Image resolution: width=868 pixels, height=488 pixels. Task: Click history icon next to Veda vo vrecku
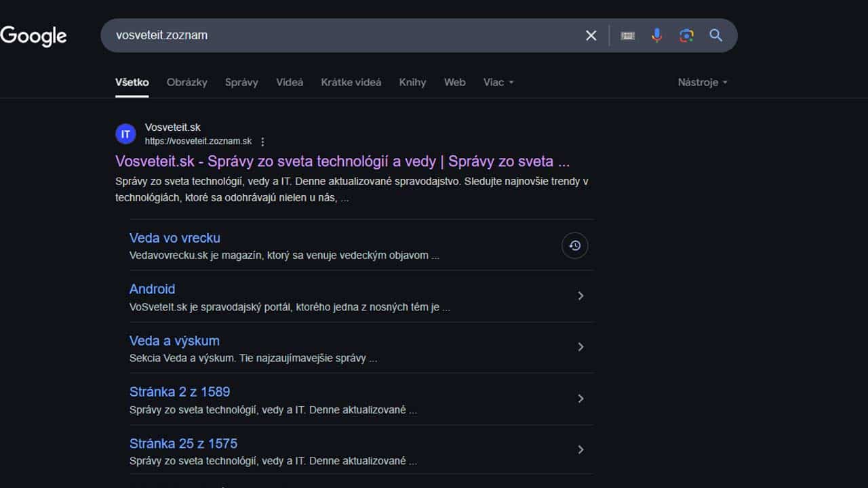click(x=575, y=245)
